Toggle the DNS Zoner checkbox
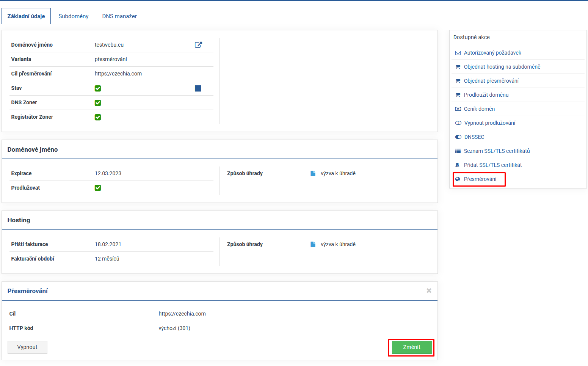 [x=98, y=103]
